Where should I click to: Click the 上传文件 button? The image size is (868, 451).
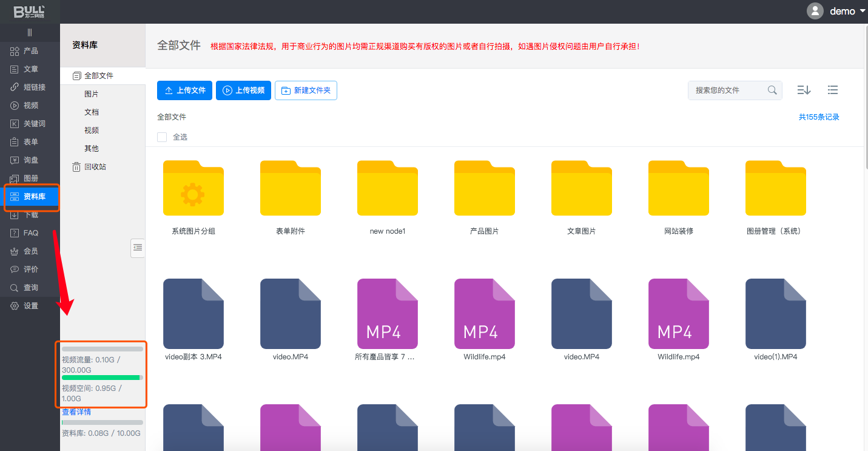[185, 90]
